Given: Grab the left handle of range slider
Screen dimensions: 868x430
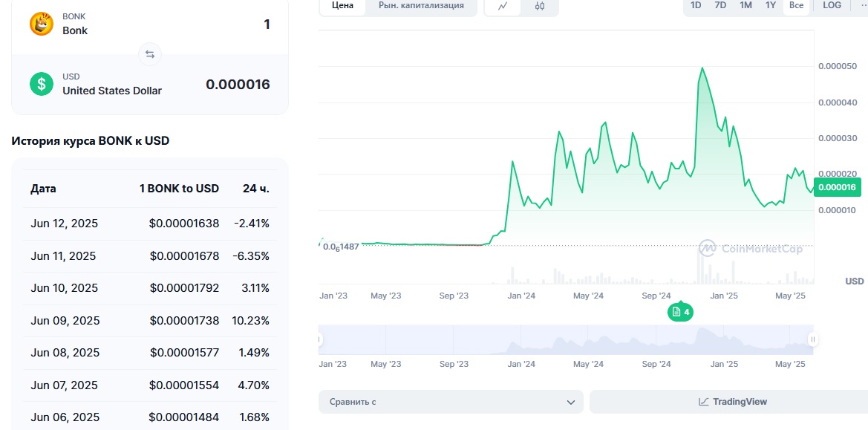Looking at the screenshot, I should click(319, 339).
